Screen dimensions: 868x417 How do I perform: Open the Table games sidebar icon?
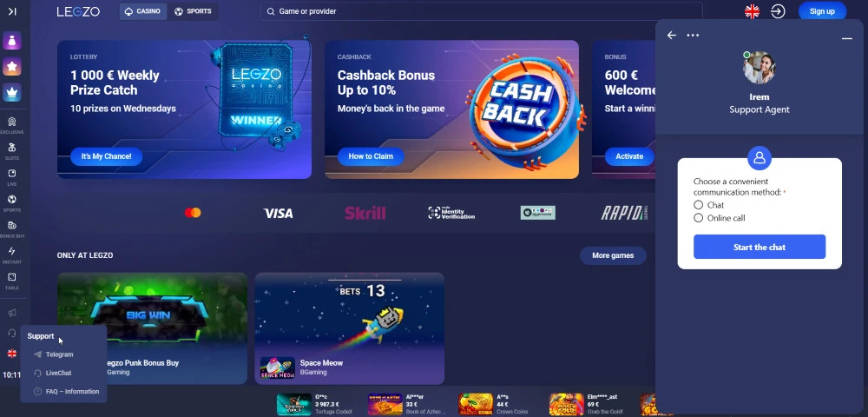click(11, 281)
